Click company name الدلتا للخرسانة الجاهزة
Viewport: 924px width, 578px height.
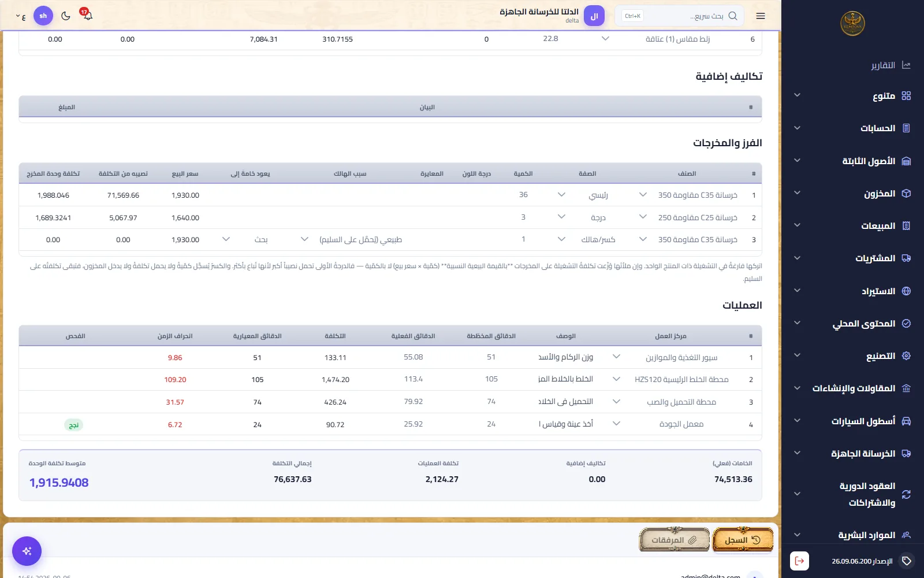539,12
